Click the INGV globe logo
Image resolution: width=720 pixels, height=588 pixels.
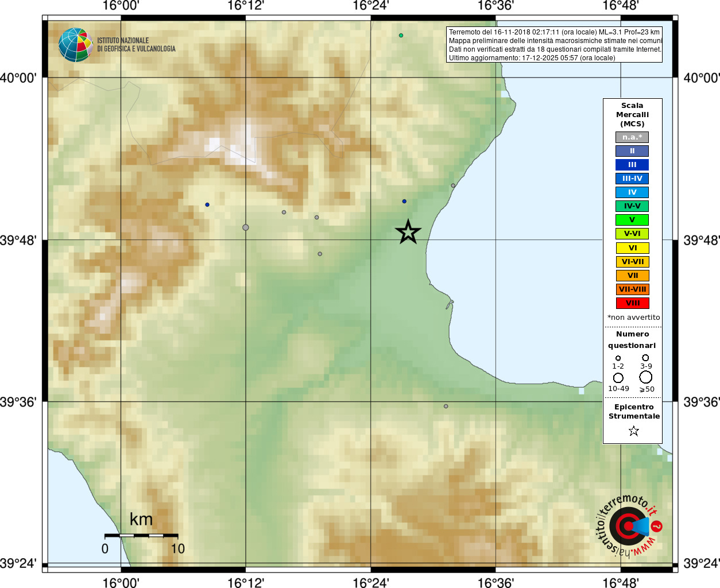point(75,45)
